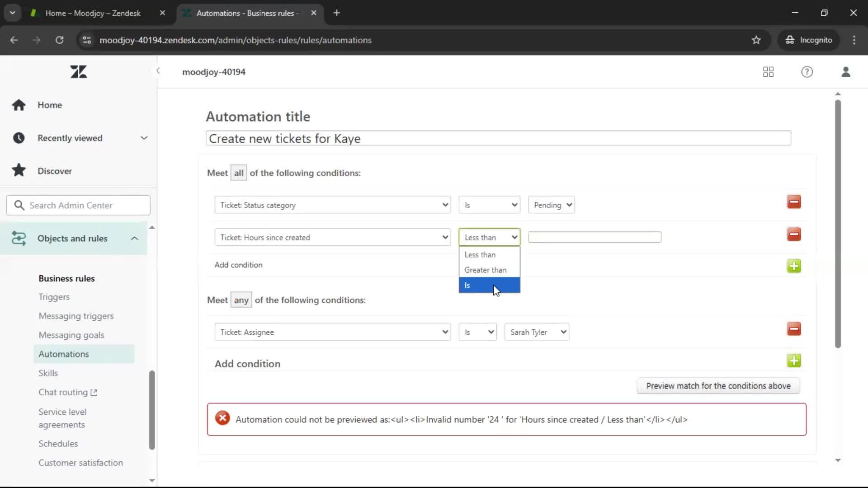The image size is (868, 488).
Task: Remove the Hours since created condition row
Action: [794, 235]
